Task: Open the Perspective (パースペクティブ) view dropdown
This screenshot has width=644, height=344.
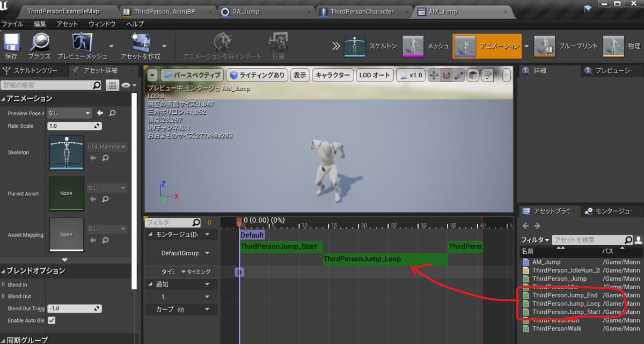Action: point(192,76)
